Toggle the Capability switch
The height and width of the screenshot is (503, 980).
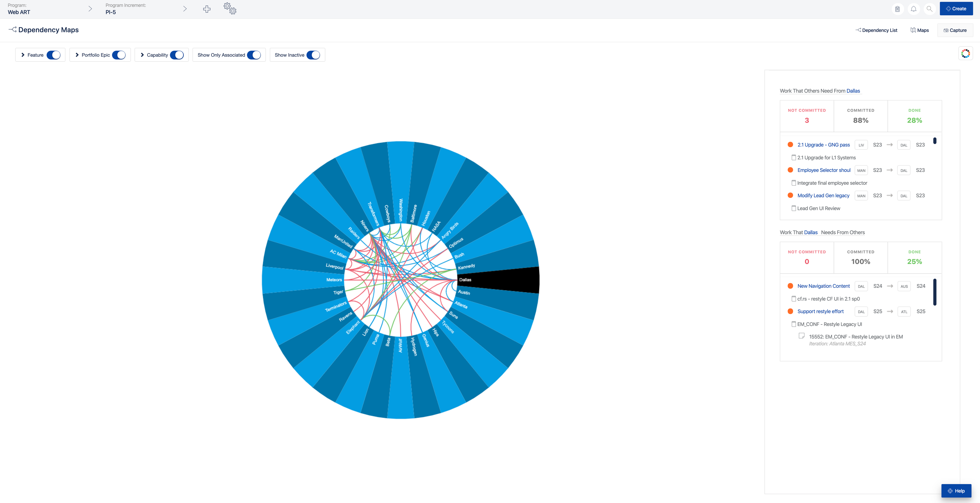click(177, 55)
